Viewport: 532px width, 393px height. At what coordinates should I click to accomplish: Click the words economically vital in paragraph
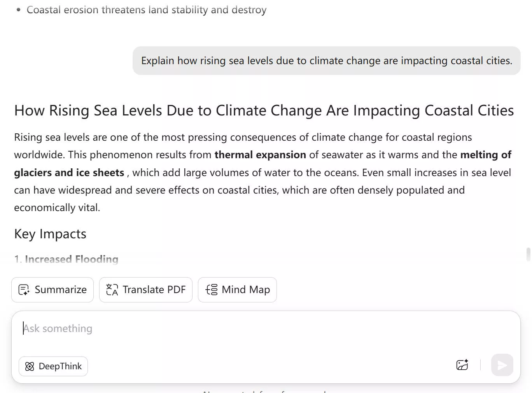tap(57, 208)
